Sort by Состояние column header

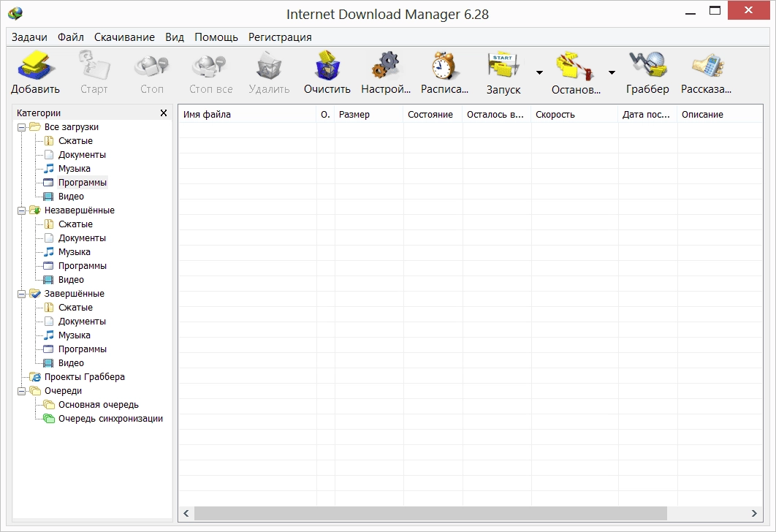pos(433,114)
